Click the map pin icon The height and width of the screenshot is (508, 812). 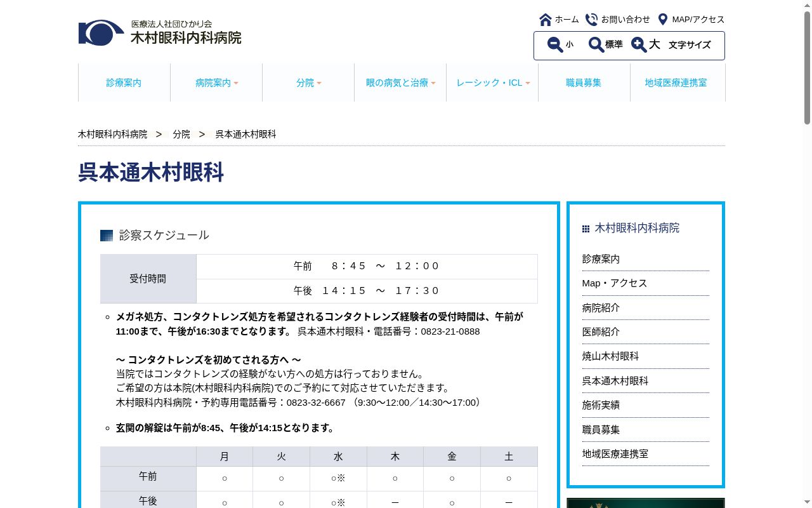pos(663,20)
